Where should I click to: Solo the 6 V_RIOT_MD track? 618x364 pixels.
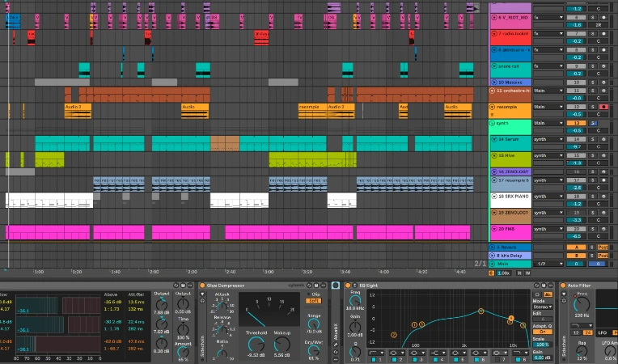click(592, 18)
